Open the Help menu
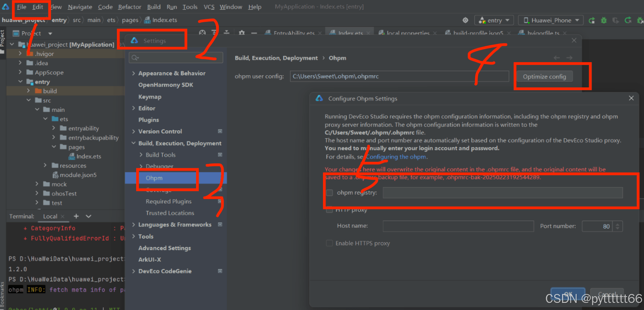 (255, 7)
